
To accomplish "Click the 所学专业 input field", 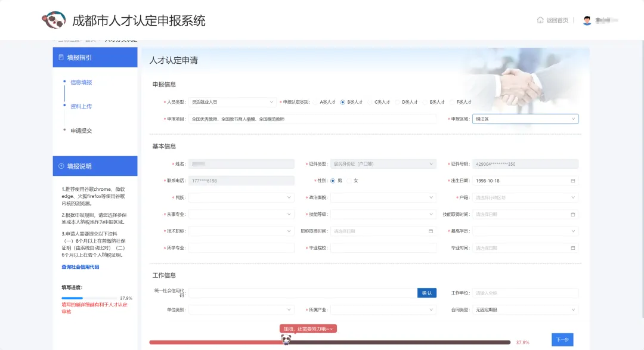I will pyautogui.click(x=241, y=248).
